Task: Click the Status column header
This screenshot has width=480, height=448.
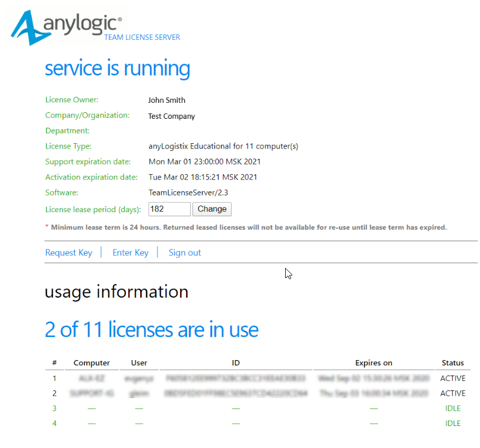Action: click(453, 363)
